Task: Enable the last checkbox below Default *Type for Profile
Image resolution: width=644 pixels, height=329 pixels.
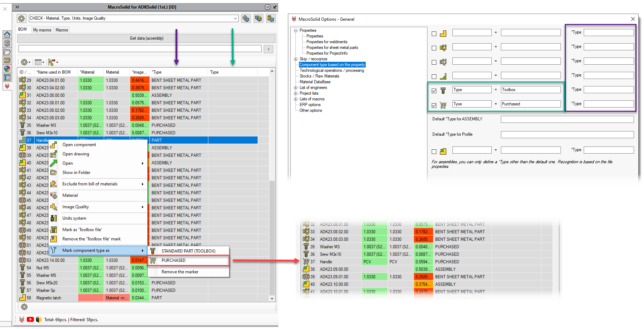Action: tap(434, 151)
